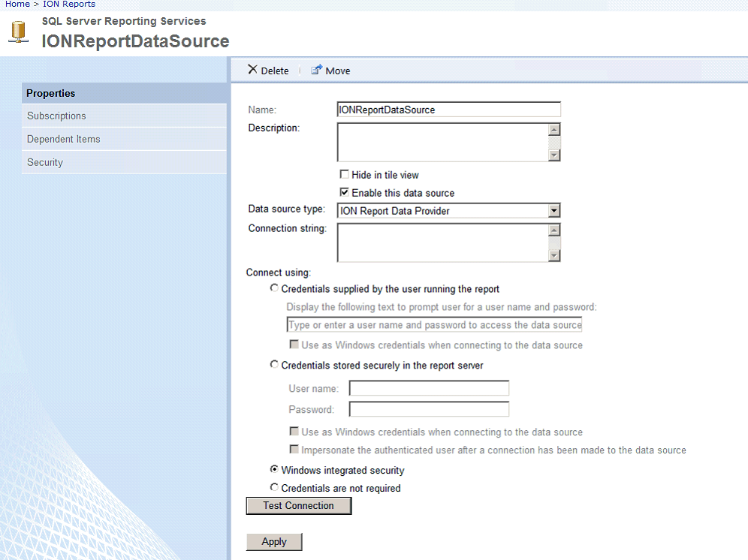Check Hide in tile view

click(x=344, y=174)
